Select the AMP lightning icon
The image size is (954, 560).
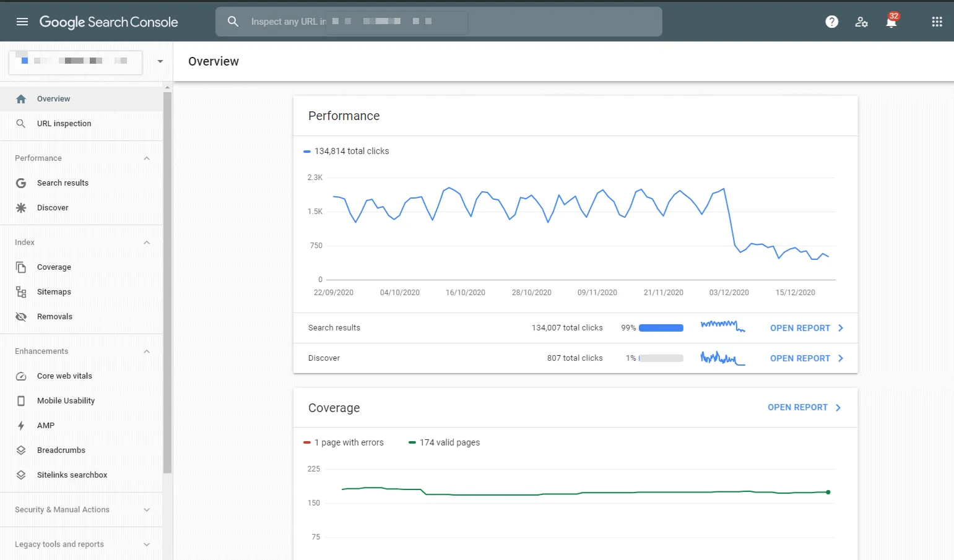[x=20, y=425]
